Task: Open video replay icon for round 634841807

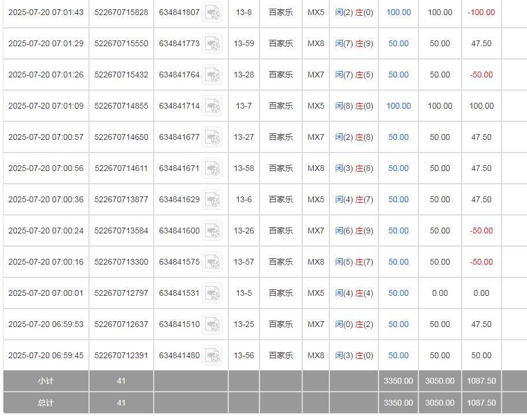Action: 212,12
